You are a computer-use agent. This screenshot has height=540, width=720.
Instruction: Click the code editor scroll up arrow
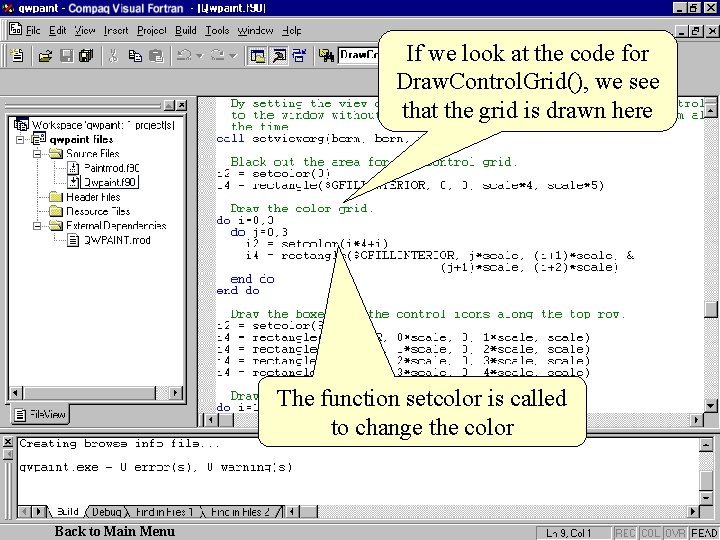click(x=711, y=111)
